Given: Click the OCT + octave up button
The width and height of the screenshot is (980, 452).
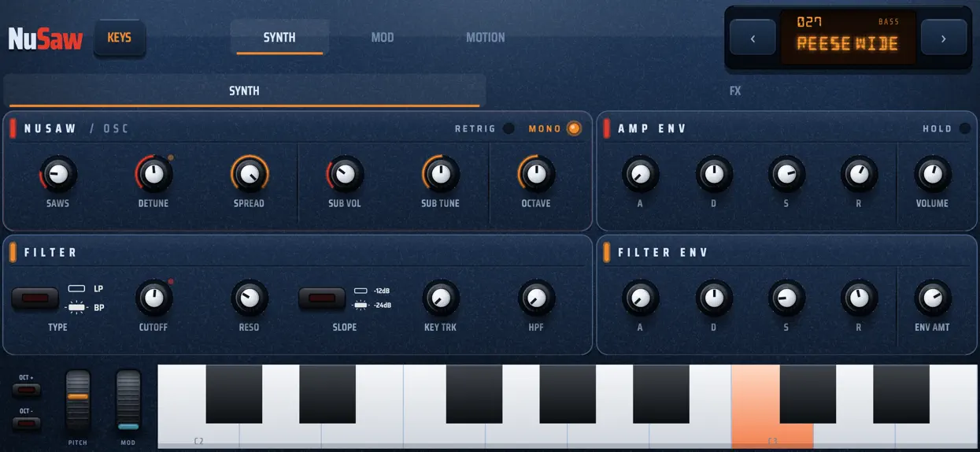Looking at the screenshot, I should (26, 390).
